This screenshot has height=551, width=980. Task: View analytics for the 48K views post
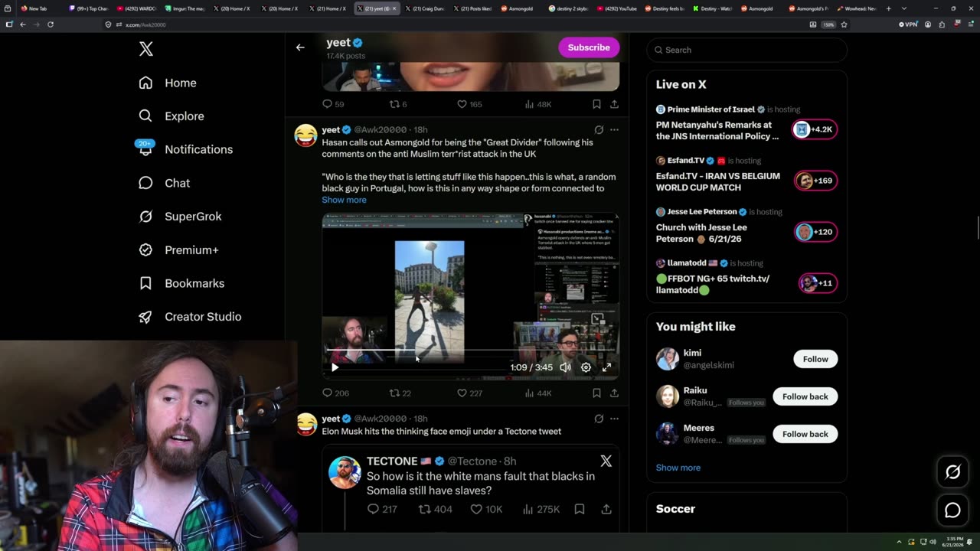click(538, 104)
